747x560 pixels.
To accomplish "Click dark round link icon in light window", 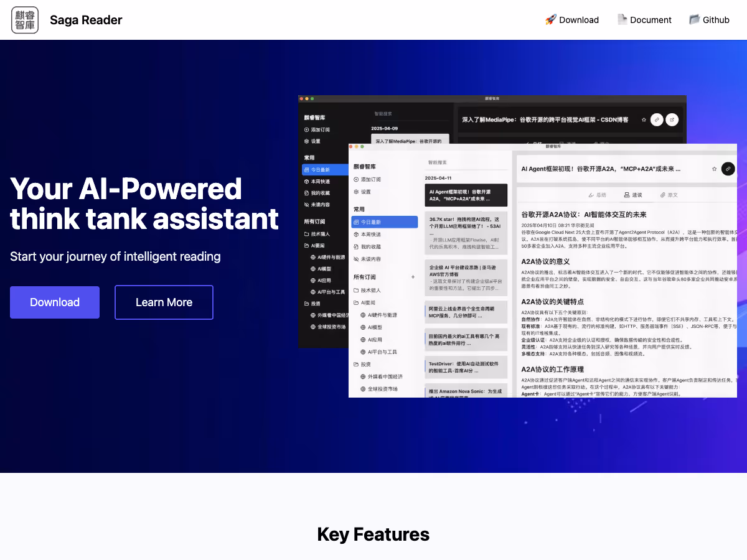I will (728, 169).
